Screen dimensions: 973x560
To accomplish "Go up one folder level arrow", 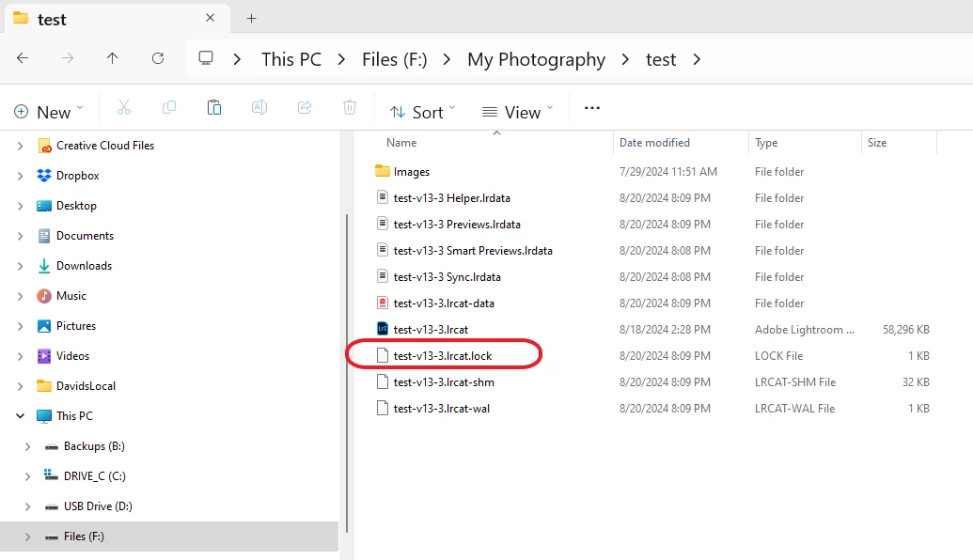I will [112, 58].
